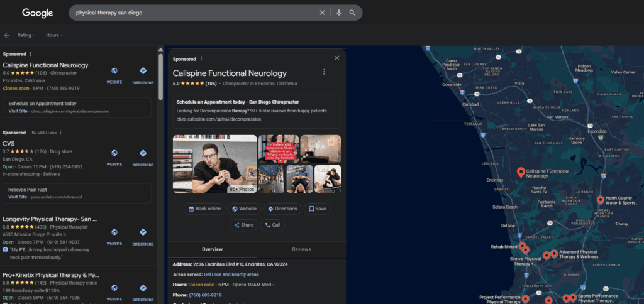Visit Site link for paincarelabs.com
Image resolution: width=644 pixels, height=304 pixels.
pyautogui.click(x=18, y=197)
